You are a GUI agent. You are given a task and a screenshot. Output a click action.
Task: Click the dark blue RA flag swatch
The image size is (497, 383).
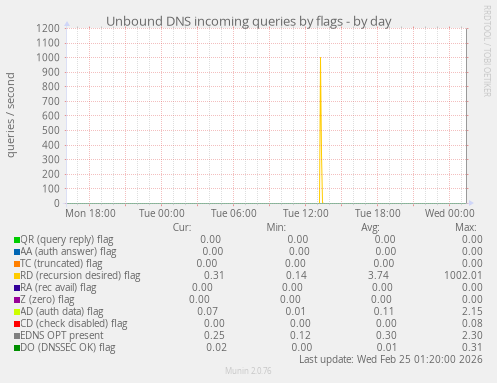tap(17, 288)
